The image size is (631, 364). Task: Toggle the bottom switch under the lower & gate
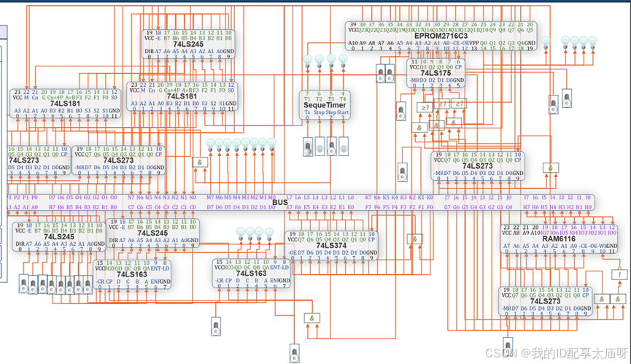tap(295, 353)
